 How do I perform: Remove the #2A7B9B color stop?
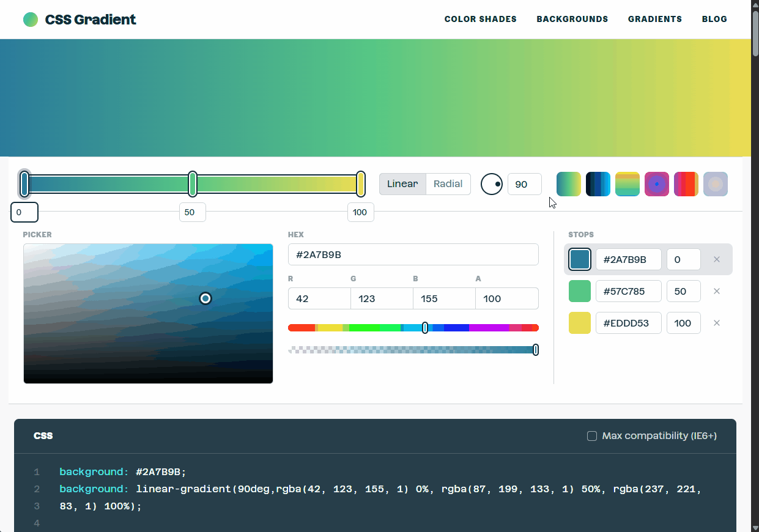click(717, 259)
